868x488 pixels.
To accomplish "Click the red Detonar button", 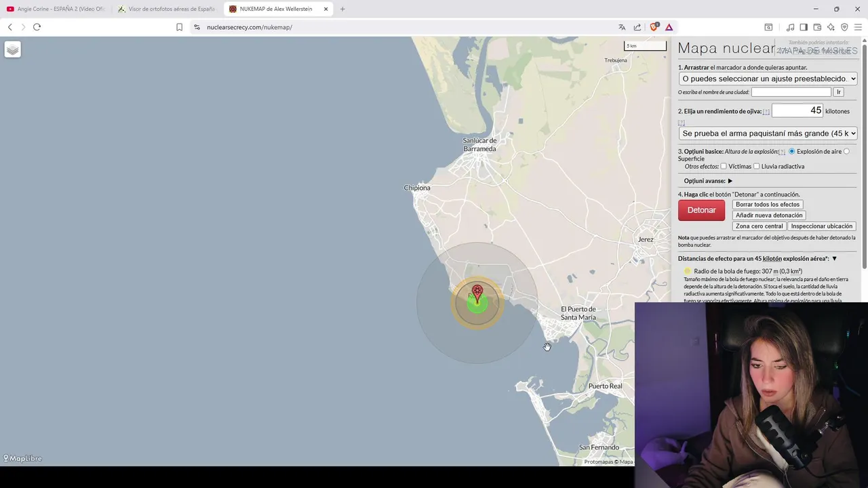I will coord(701,210).
